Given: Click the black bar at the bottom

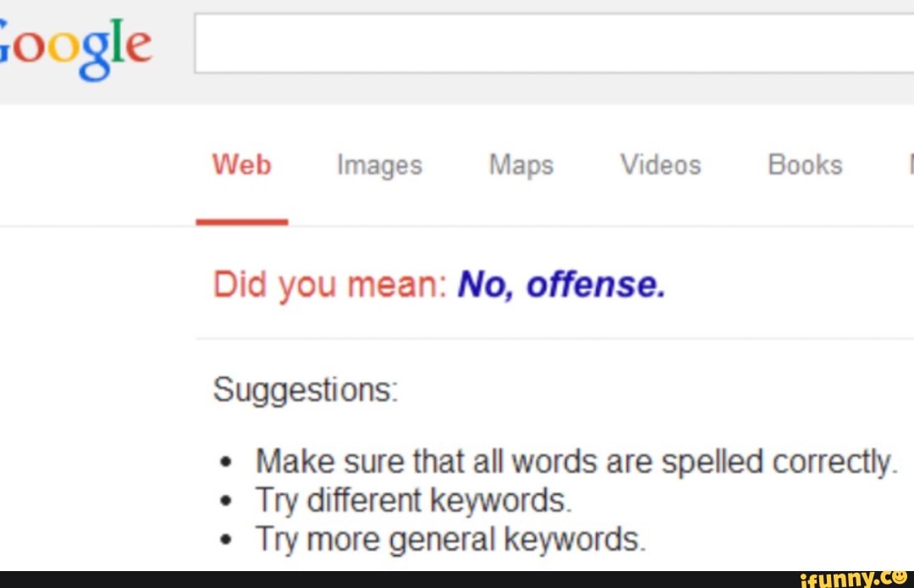Looking at the screenshot, I should pos(381,580).
